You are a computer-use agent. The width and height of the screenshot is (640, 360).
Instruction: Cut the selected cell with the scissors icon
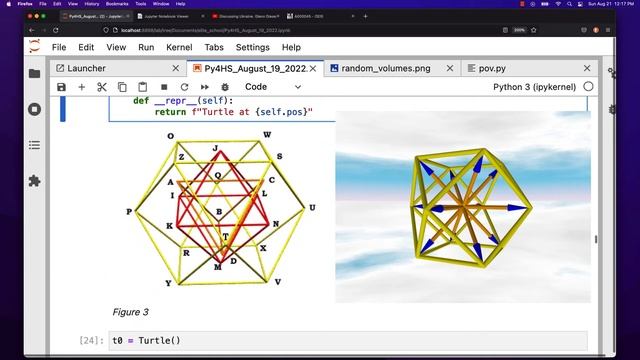click(x=102, y=87)
